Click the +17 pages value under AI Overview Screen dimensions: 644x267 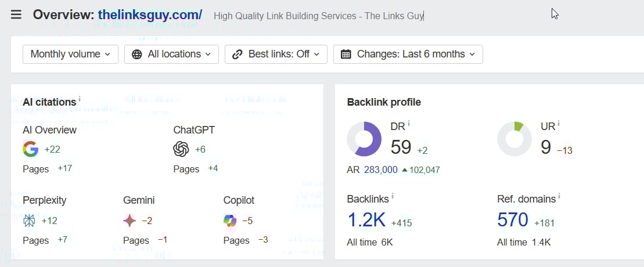65,168
